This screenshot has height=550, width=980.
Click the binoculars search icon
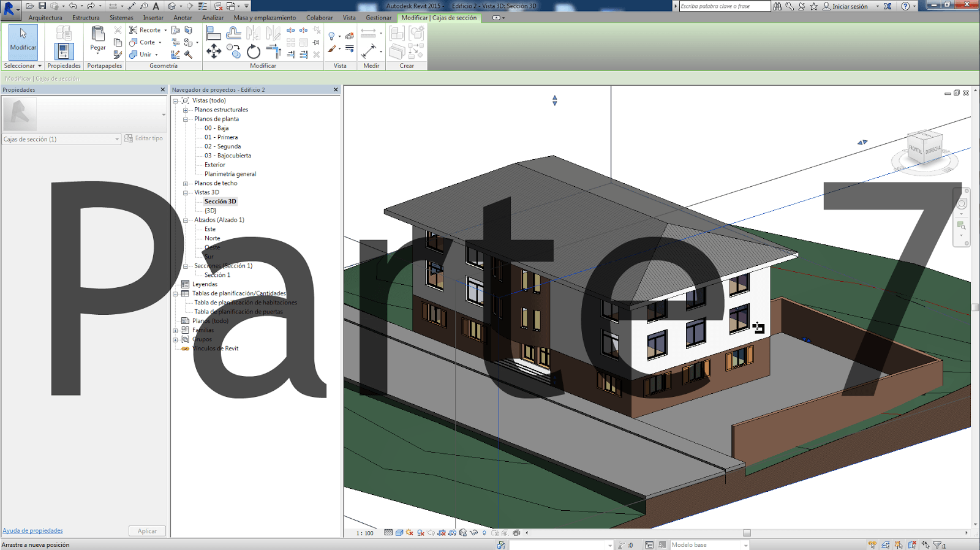[777, 6]
